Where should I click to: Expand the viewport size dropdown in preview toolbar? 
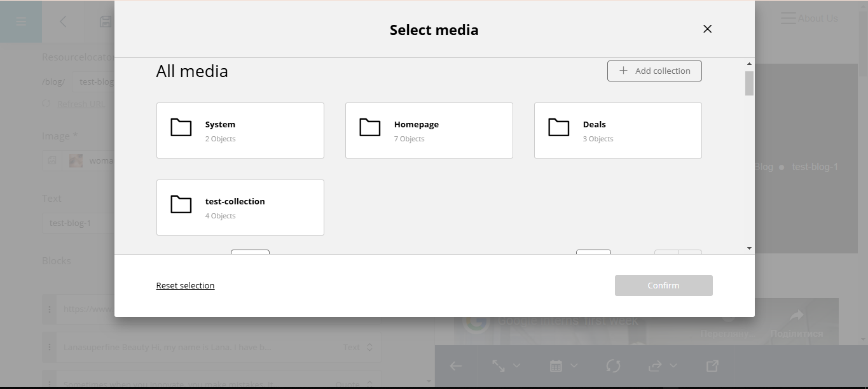click(x=506, y=365)
